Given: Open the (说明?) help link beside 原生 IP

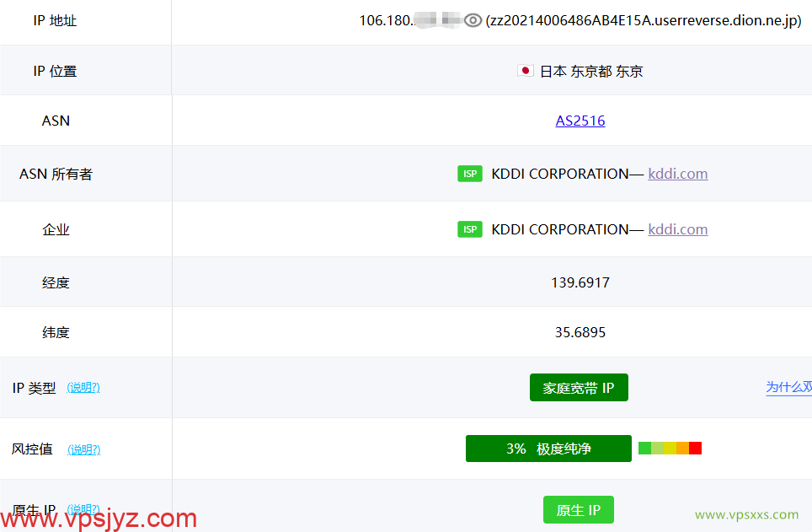Looking at the screenshot, I should coord(84,510).
